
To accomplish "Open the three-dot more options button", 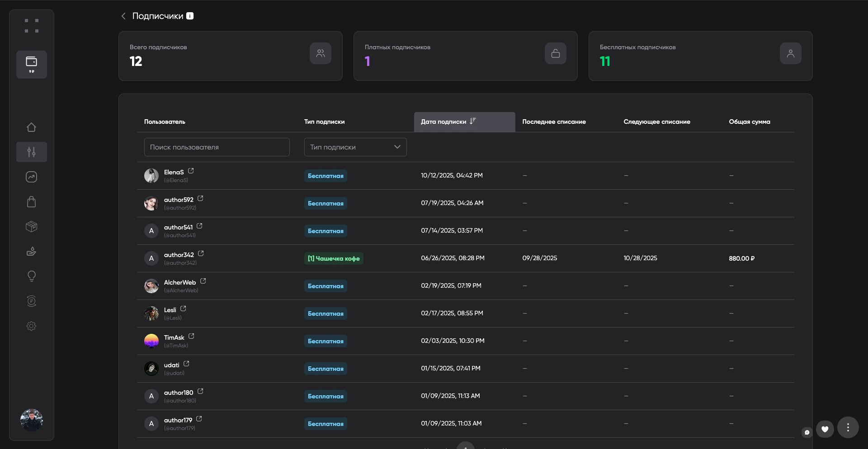I will coord(848,427).
